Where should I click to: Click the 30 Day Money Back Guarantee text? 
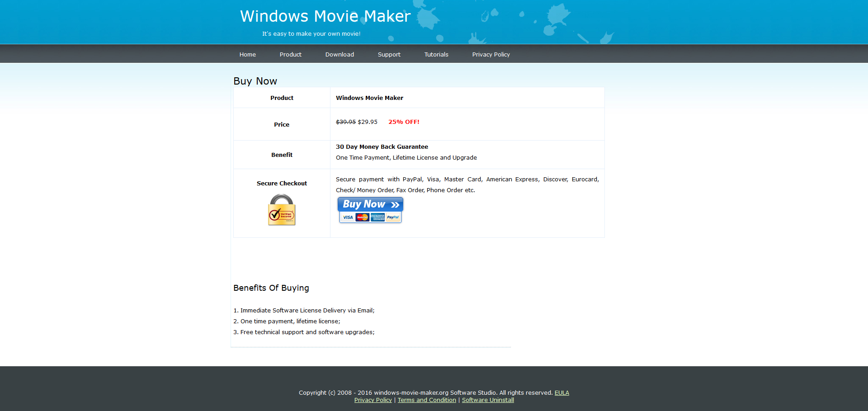[x=382, y=146]
